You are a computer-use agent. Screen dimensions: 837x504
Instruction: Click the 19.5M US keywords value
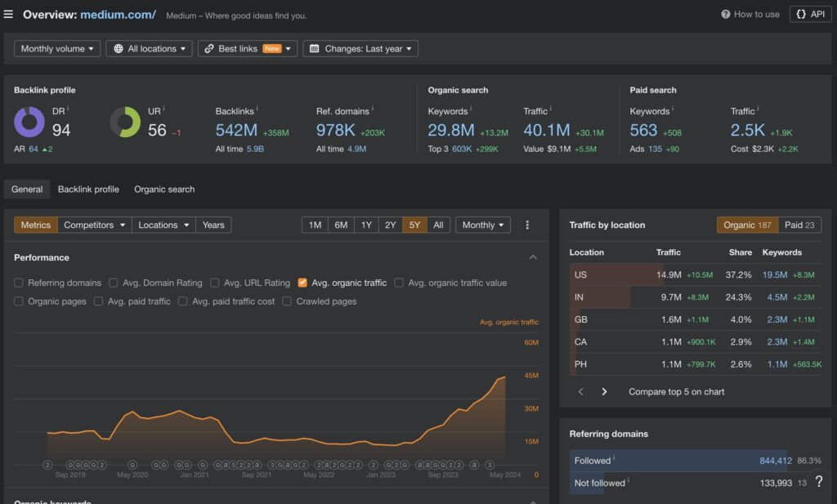[775, 274]
